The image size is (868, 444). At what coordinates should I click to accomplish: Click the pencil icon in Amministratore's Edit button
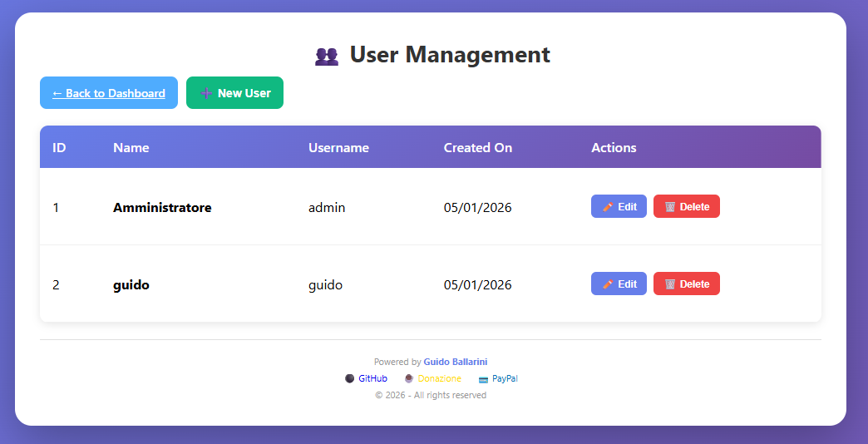(607, 206)
